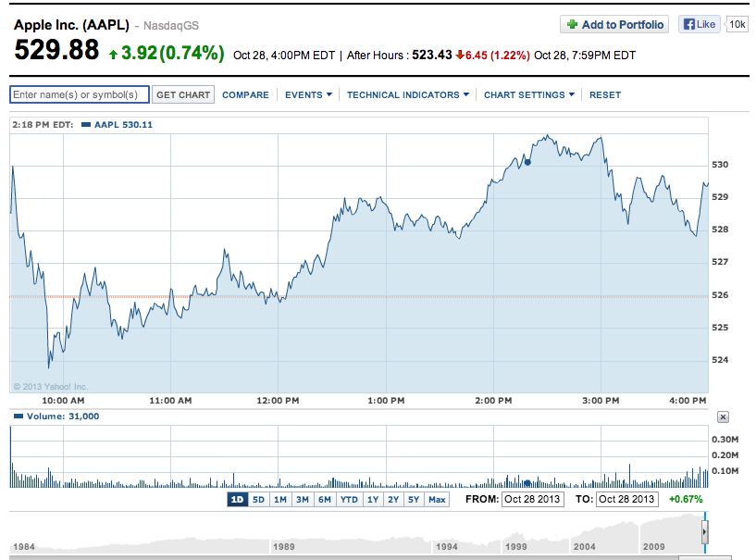Image resolution: width=756 pixels, height=560 pixels.
Task: Click RESET to restore the chart
Action: point(605,94)
